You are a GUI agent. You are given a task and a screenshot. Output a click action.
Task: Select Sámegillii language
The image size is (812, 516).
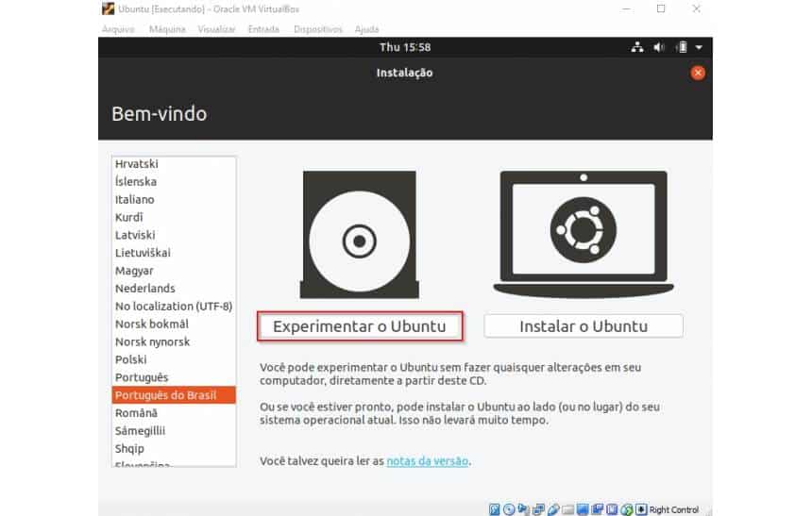coord(174,430)
